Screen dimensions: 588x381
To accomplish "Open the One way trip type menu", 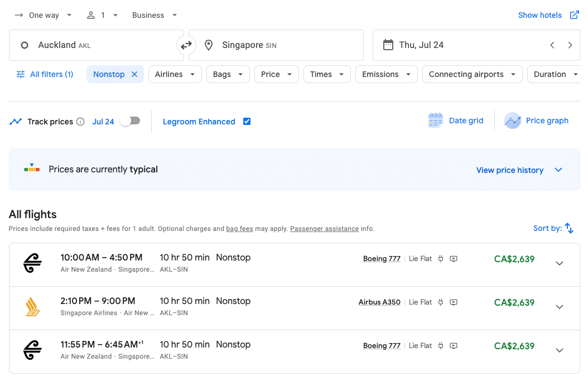I will click(44, 15).
